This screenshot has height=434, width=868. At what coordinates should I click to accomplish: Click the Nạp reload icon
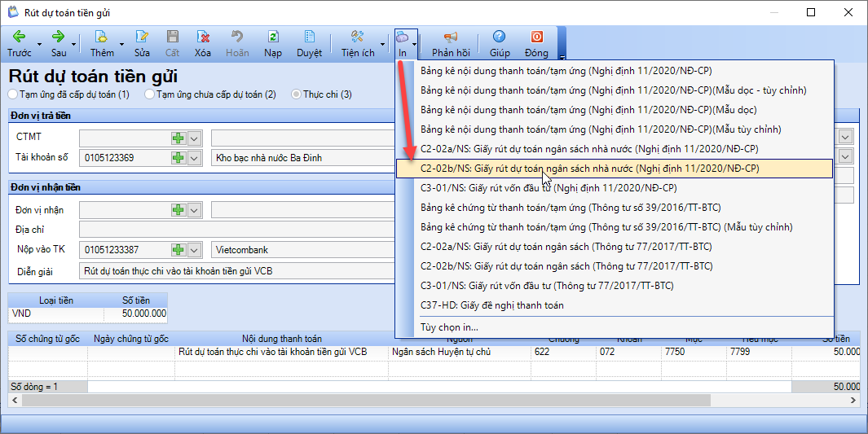click(x=272, y=37)
